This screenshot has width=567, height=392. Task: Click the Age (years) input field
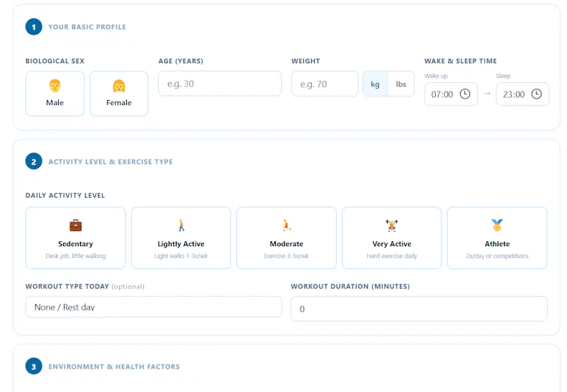[220, 84]
